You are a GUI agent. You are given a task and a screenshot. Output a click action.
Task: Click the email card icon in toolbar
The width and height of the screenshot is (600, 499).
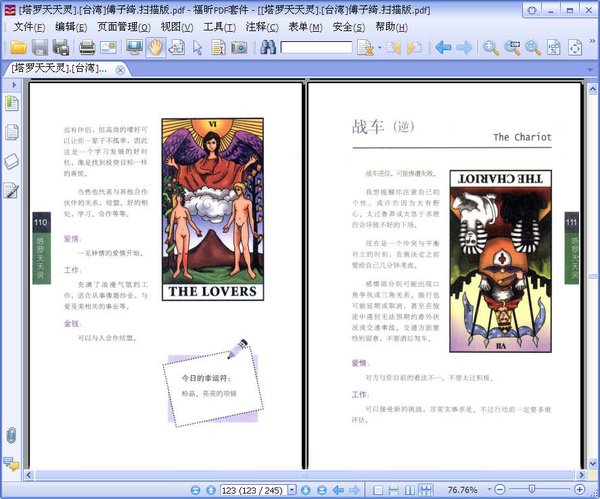click(x=108, y=47)
